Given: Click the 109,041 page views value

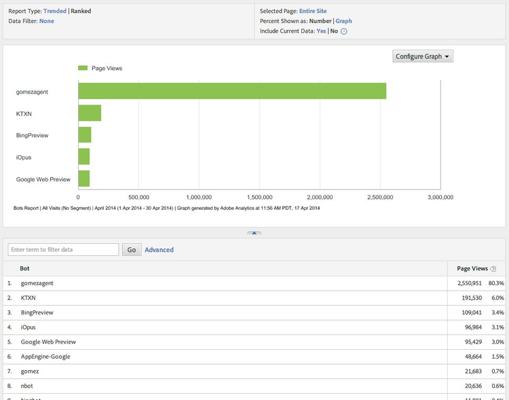Looking at the screenshot, I should pyautogui.click(x=472, y=312).
